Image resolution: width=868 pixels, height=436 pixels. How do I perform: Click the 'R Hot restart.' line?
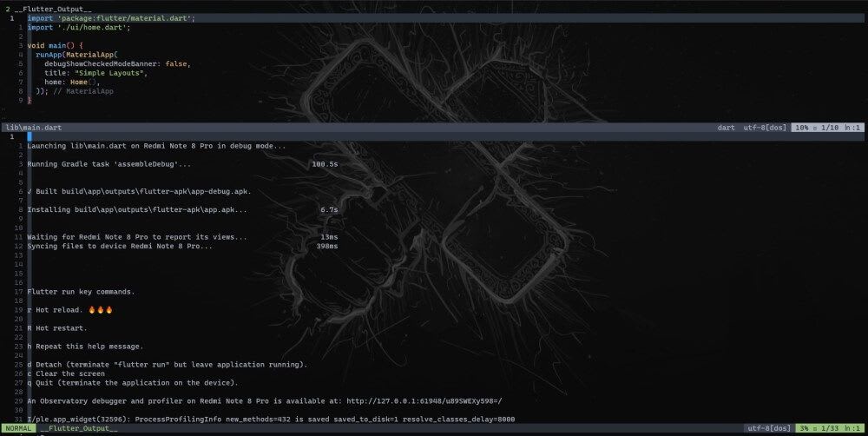click(x=57, y=328)
